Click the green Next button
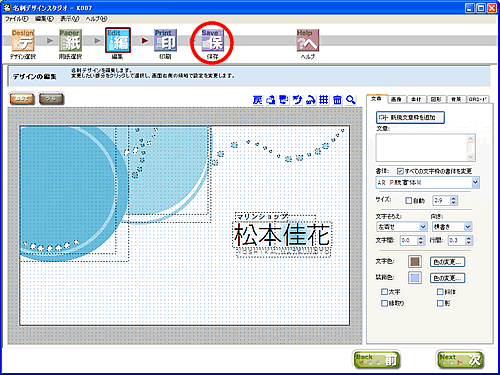 [x=460, y=360]
